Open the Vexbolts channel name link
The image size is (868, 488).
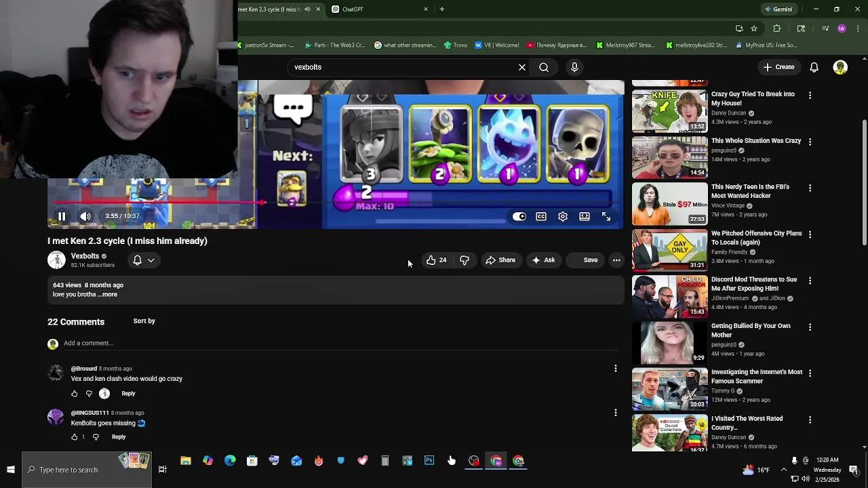pos(85,256)
